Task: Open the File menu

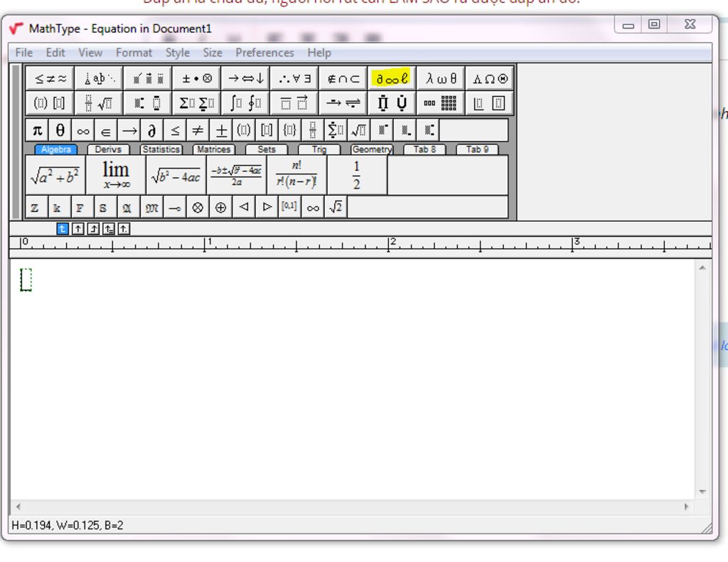Action: point(23,53)
